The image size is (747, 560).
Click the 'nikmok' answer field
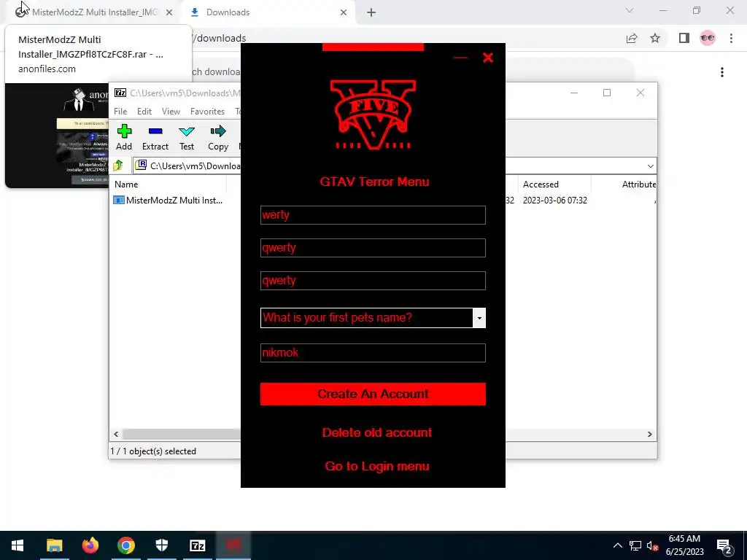point(373,353)
